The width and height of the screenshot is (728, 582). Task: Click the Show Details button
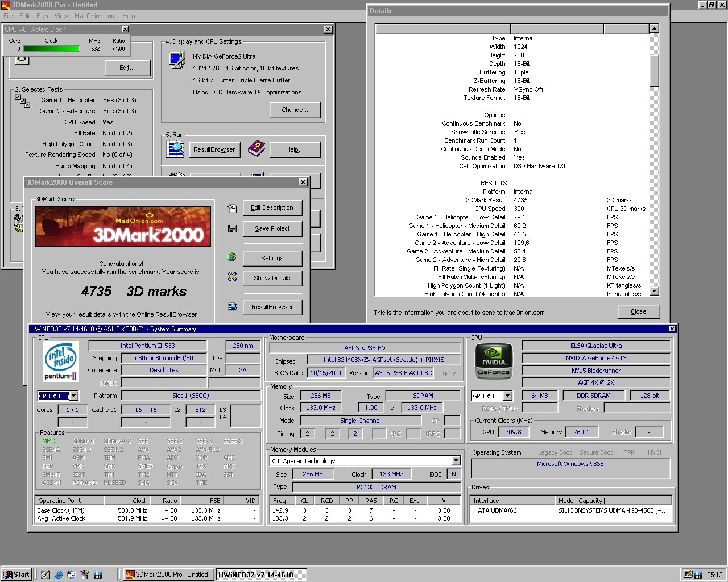pyautogui.click(x=272, y=278)
